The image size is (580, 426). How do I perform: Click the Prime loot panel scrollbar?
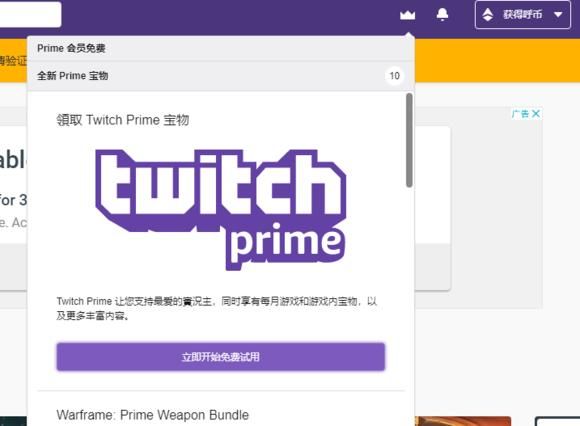pyautogui.click(x=409, y=140)
